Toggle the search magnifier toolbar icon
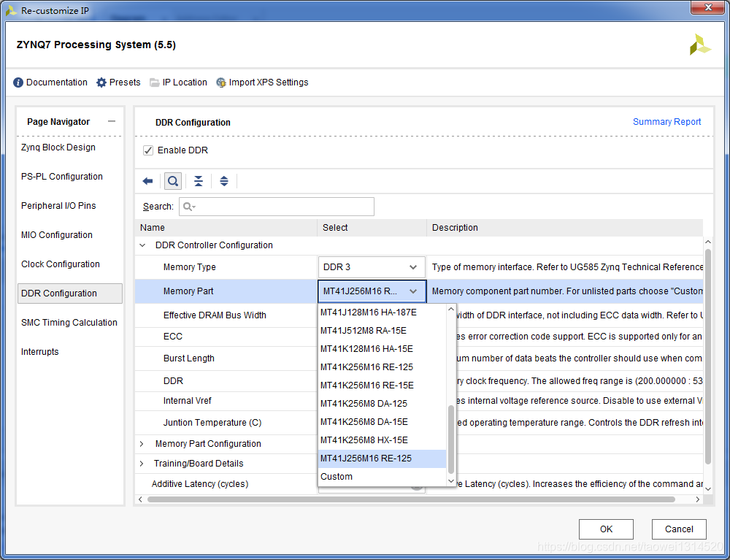This screenshot has height=560, width=730. [173, 181]
